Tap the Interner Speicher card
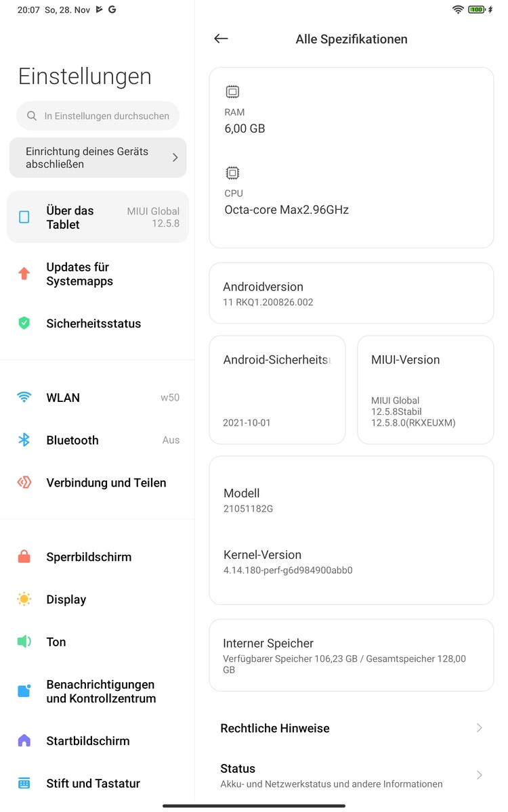 [x=351, y=655]
